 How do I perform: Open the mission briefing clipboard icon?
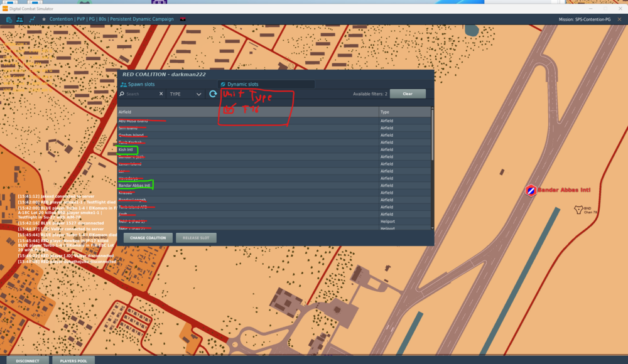[x=9, y=19]
